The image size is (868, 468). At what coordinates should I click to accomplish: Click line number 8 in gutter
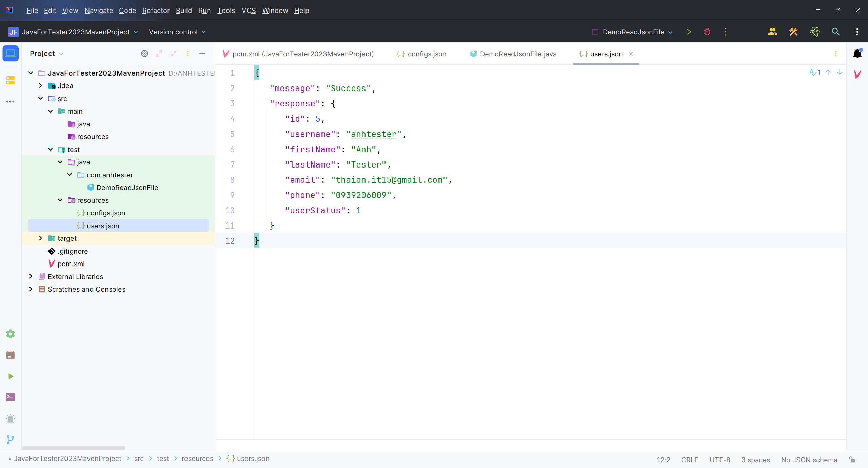[232, 180]
